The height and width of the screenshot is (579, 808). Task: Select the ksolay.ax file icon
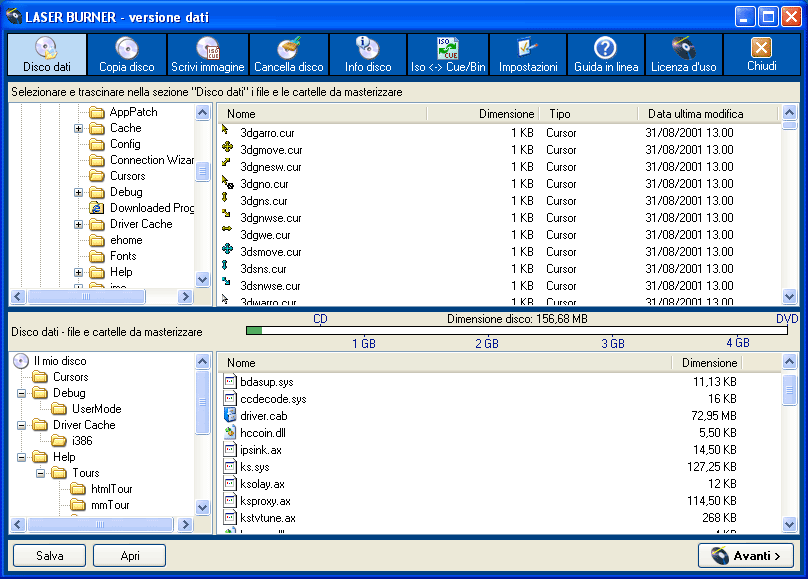[x=230, y=483]
